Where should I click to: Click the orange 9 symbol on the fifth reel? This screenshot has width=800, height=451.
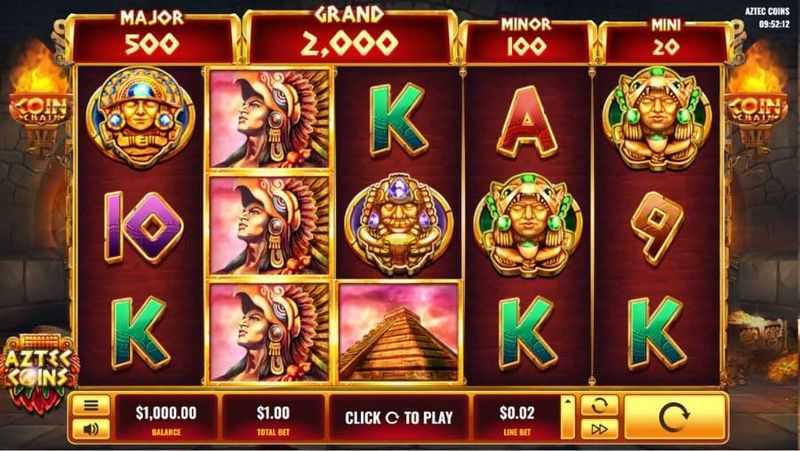656,227
